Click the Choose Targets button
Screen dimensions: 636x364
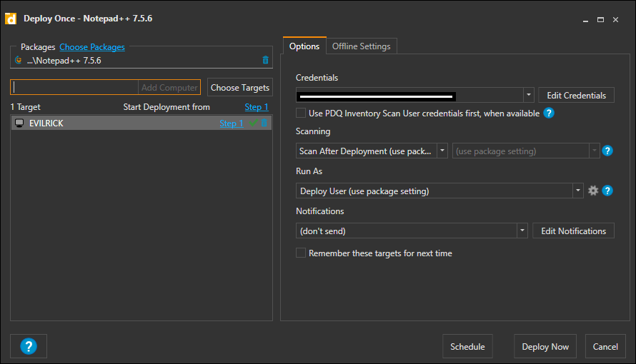(239, 88)
